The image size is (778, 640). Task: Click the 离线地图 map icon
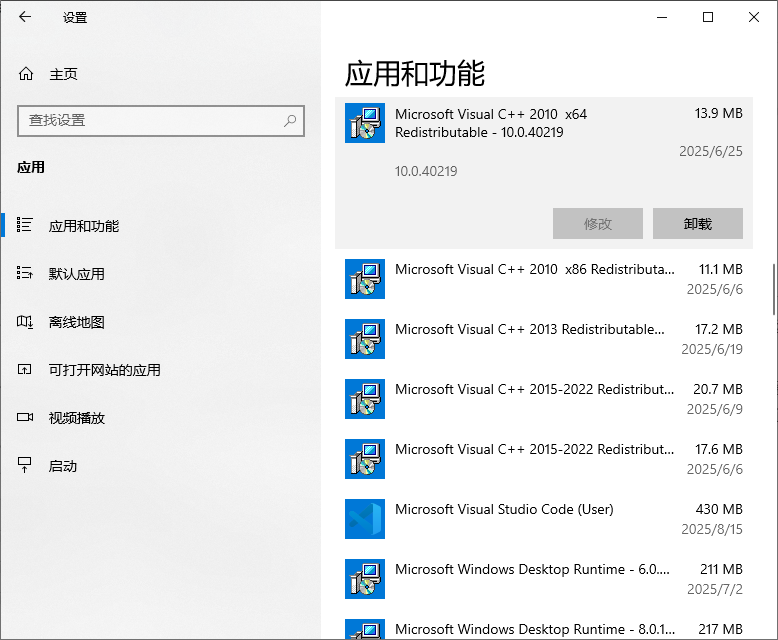(24, 321)
